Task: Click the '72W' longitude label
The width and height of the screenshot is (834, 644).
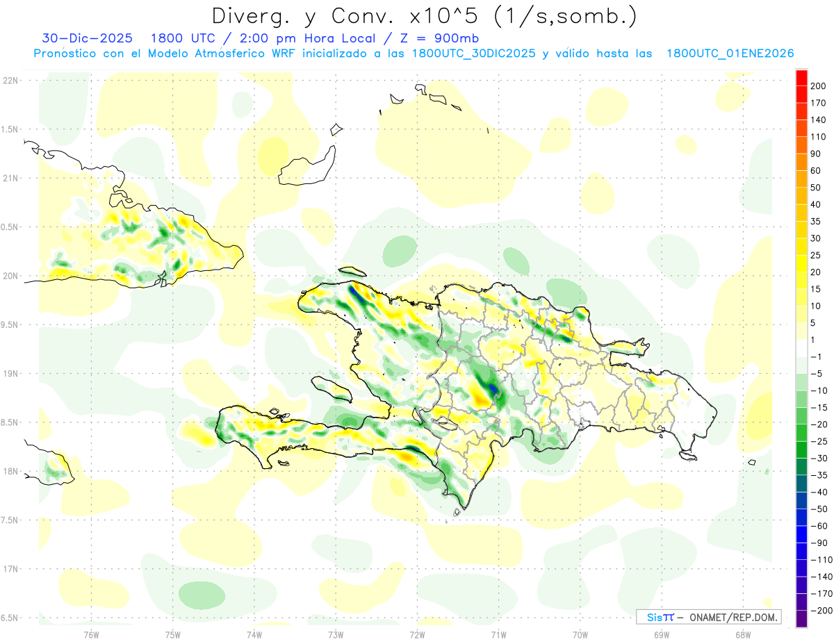Action: [417, 634]
